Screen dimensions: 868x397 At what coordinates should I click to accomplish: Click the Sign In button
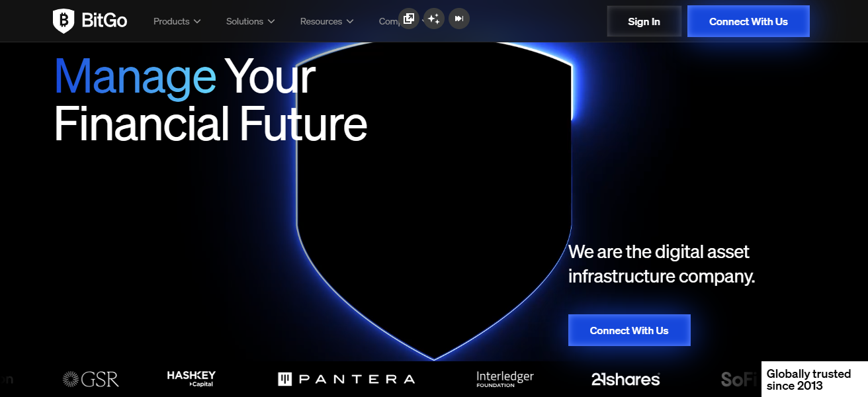click(x=644, y=21)
